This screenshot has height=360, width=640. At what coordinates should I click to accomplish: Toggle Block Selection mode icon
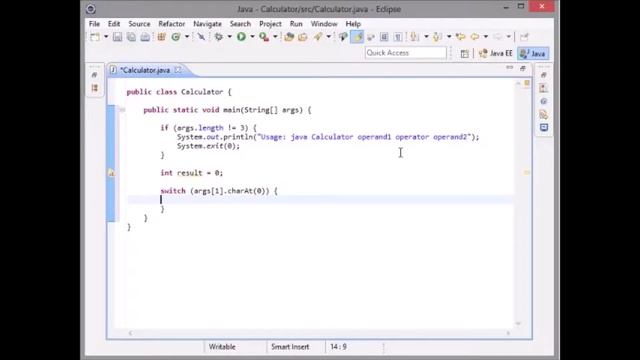point(384,37)
